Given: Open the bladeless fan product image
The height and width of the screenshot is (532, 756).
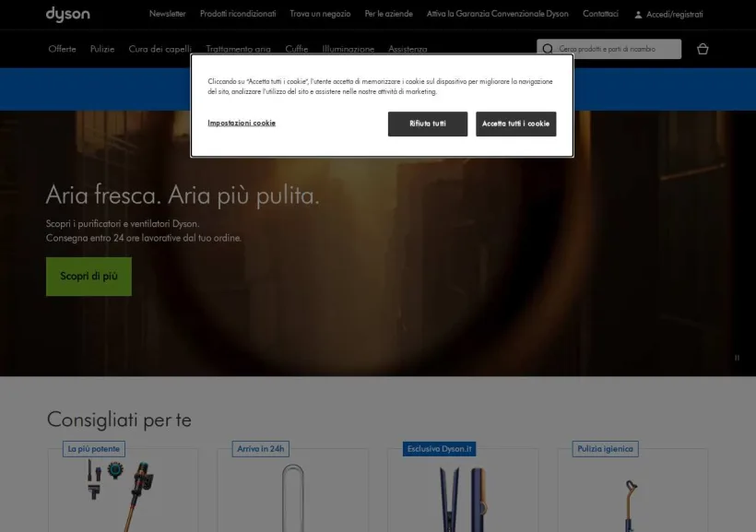Looking at the screenshot, I should click(x=292, y=498).
